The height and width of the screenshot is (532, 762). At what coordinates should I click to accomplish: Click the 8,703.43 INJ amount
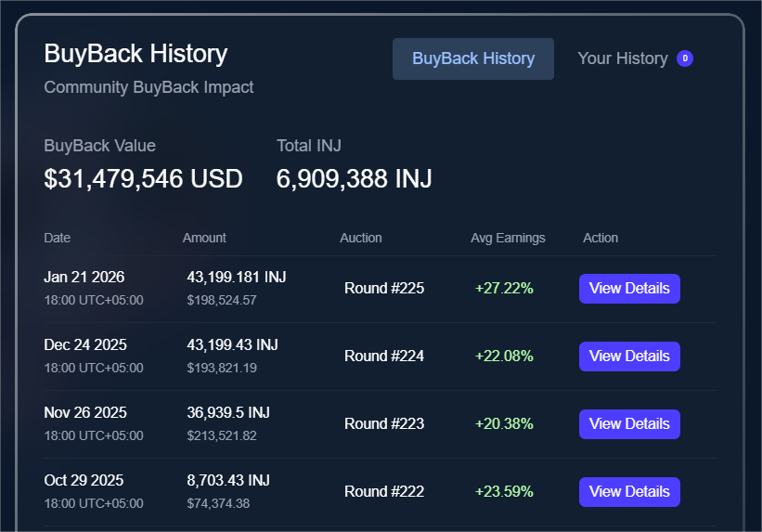228,480
